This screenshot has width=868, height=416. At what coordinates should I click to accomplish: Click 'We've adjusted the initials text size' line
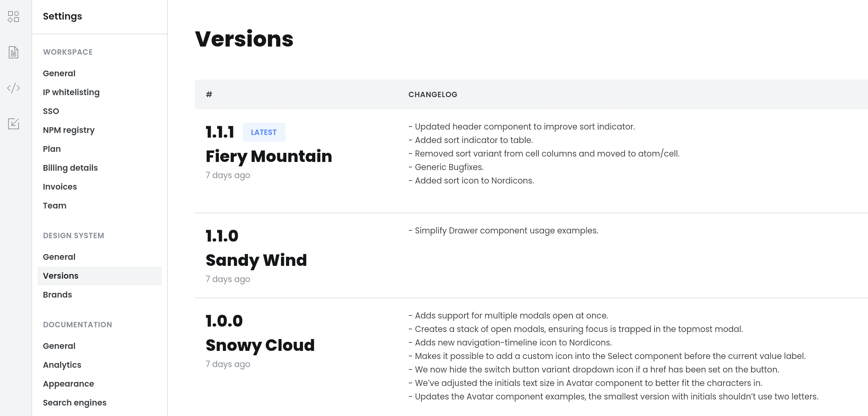click(x=585, y=383)
